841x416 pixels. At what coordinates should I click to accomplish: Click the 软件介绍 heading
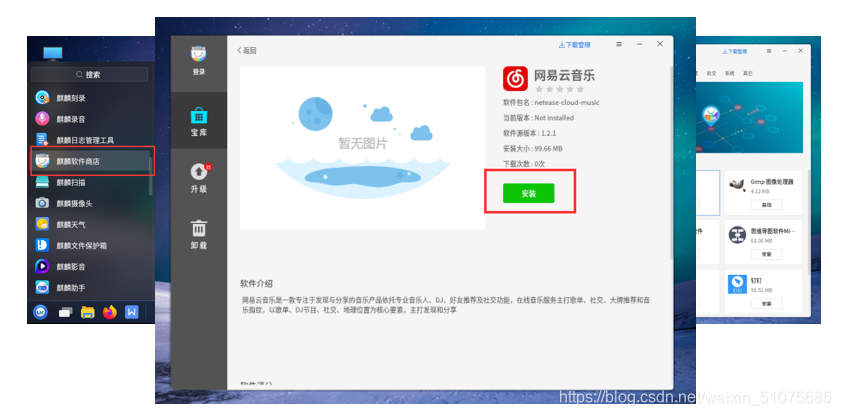256,283
